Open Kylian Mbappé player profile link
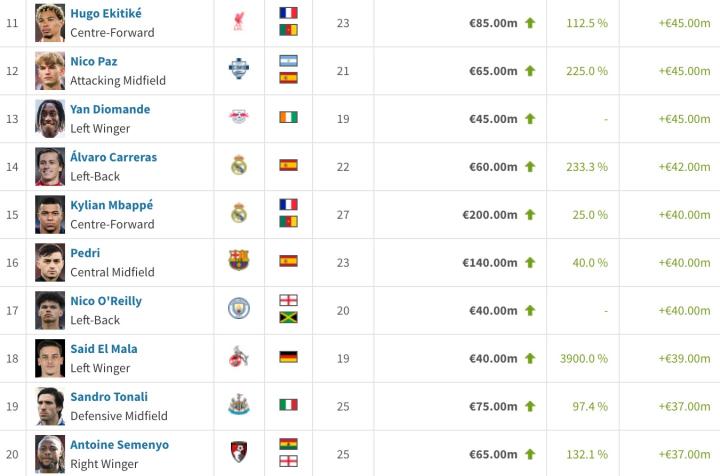Screen dimensions: 720x476 coord(111,205)
